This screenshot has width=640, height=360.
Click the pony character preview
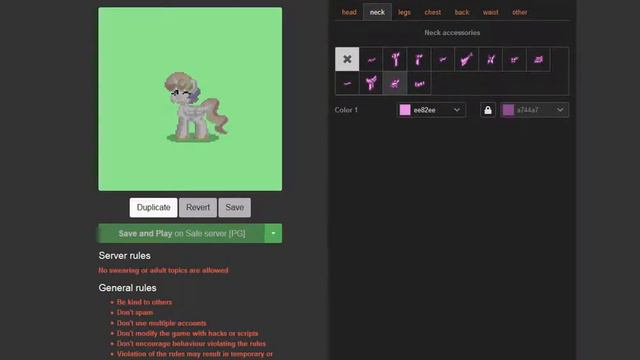[x=196, y=107]
